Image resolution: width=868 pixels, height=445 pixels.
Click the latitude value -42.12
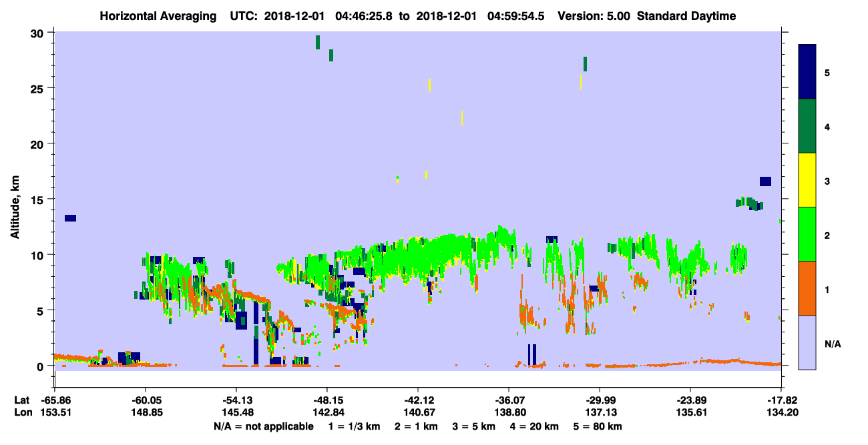click(418, 400)
